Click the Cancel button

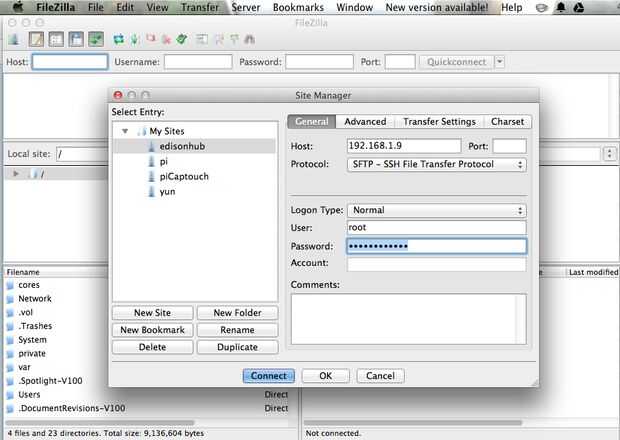tap(380, 376)
